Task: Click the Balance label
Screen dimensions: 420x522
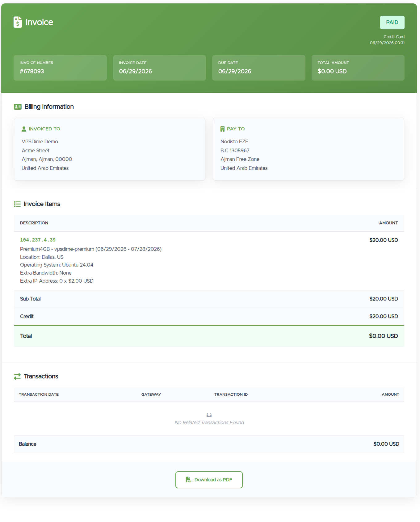Action: (x=27, y=444)
